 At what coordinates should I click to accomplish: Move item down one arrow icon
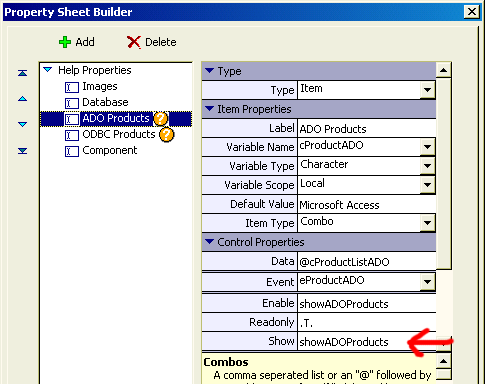tap(22, 124)
